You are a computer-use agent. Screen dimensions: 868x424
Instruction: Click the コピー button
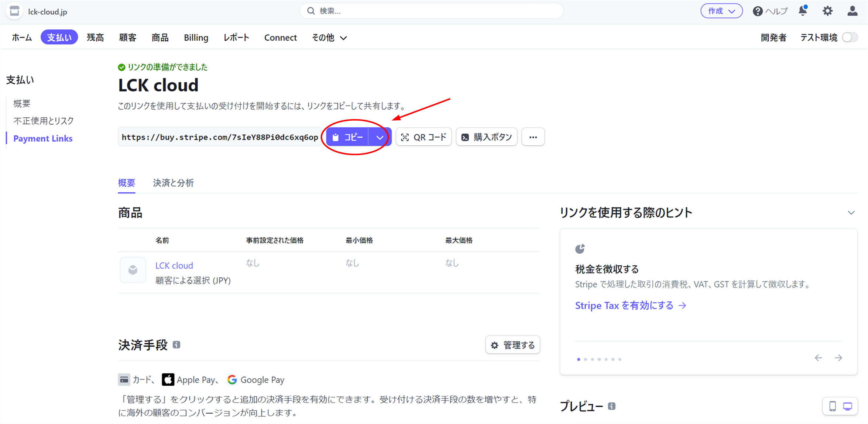pos(347,137)
